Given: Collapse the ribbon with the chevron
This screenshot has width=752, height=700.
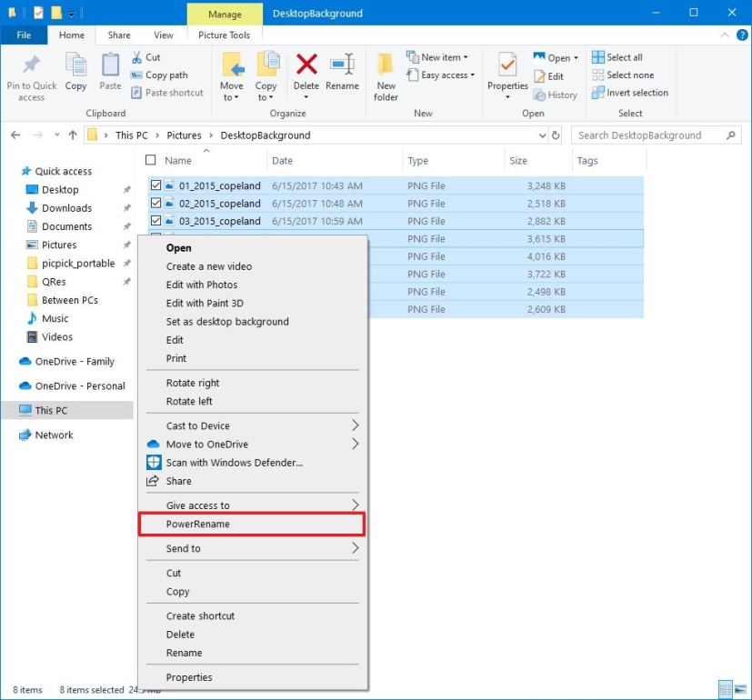Looking at the screenshot, I should (725, 35).
